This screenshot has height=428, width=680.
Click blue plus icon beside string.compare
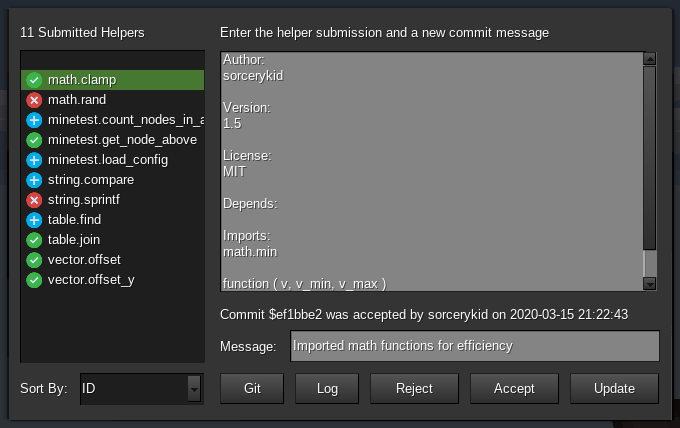coord(34,180)
